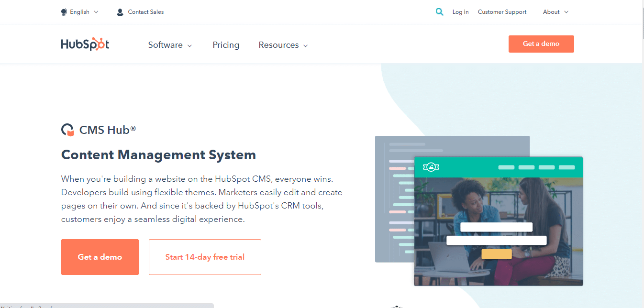Open the Log in link
The height and width of the screenshot is (308, 644).
(x=461, y=12)
